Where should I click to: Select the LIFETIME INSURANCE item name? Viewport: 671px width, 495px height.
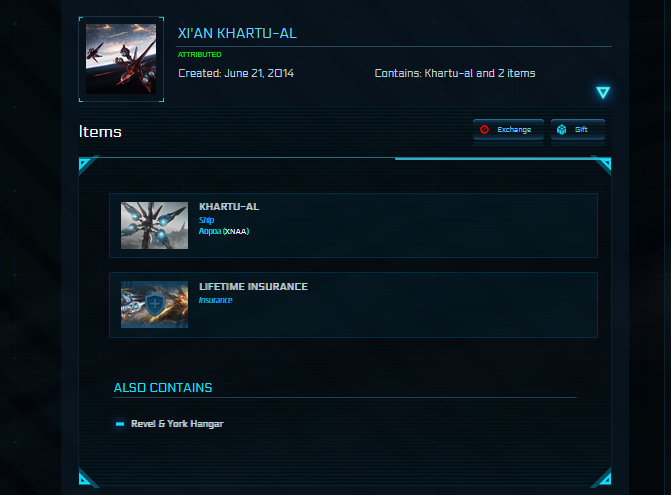253,287
